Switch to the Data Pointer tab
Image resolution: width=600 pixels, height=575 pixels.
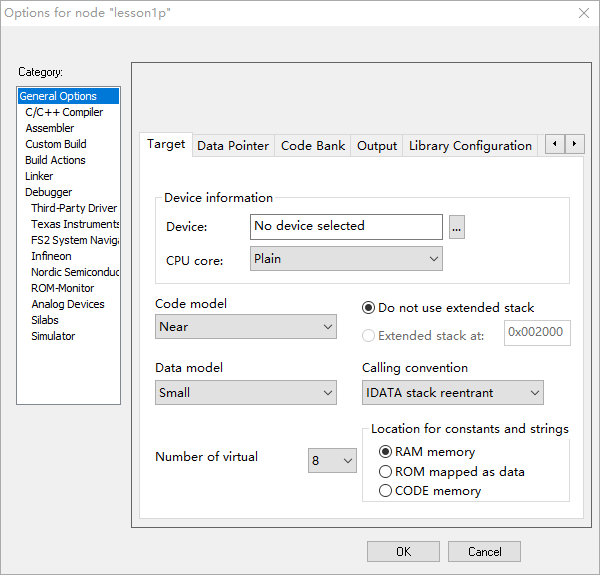[233, 146]
